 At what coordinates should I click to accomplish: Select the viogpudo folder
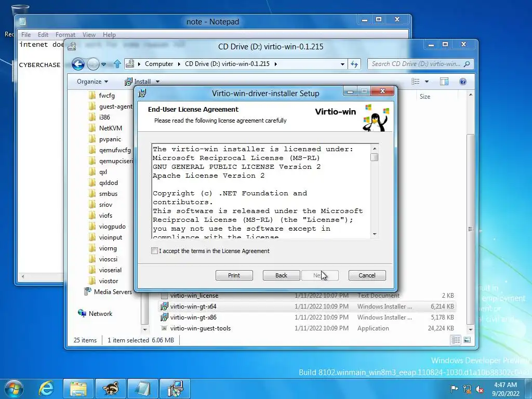click(112, 227)
